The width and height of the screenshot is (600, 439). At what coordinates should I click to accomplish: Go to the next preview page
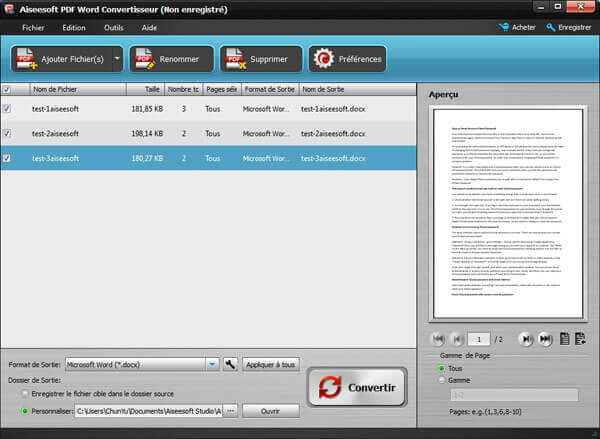tap(526, 339)
